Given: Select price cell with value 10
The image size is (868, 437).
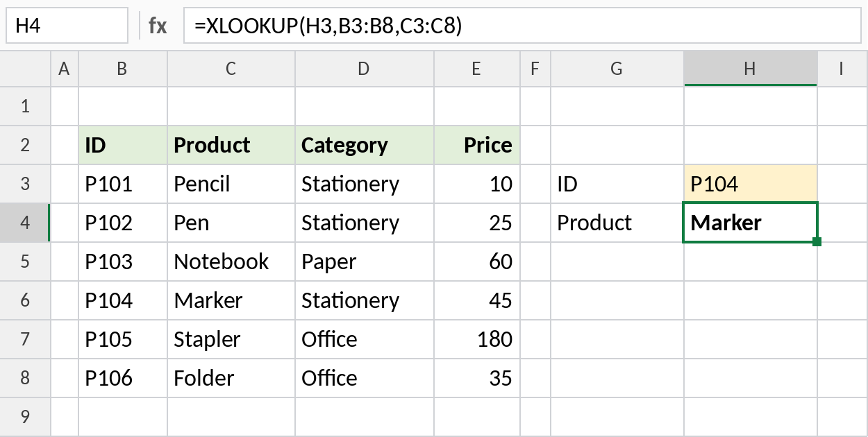Looking at the screenshot, I should click(x=477, y=184).
